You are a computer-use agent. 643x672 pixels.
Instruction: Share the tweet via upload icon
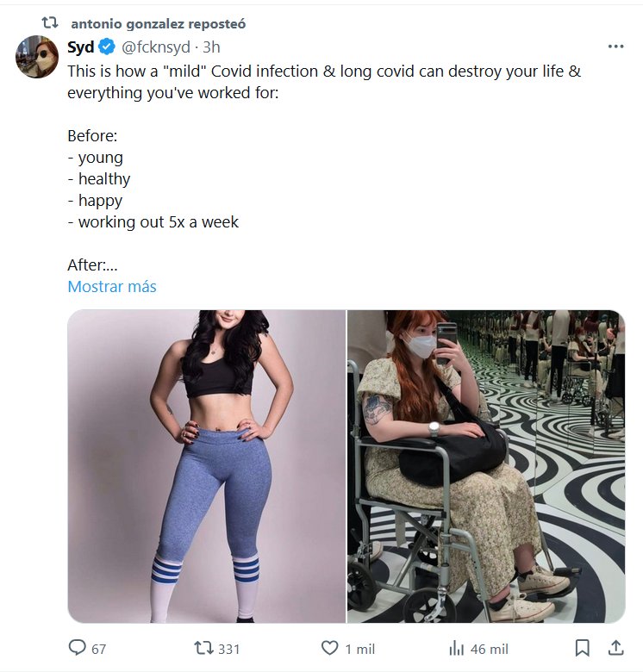click(615, 648)
